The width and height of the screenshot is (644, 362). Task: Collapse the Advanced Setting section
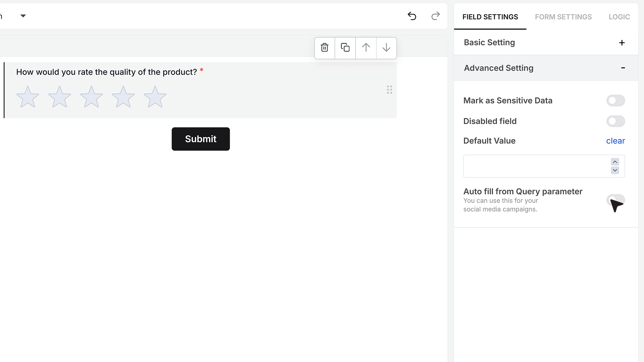(x=546, y=68)
